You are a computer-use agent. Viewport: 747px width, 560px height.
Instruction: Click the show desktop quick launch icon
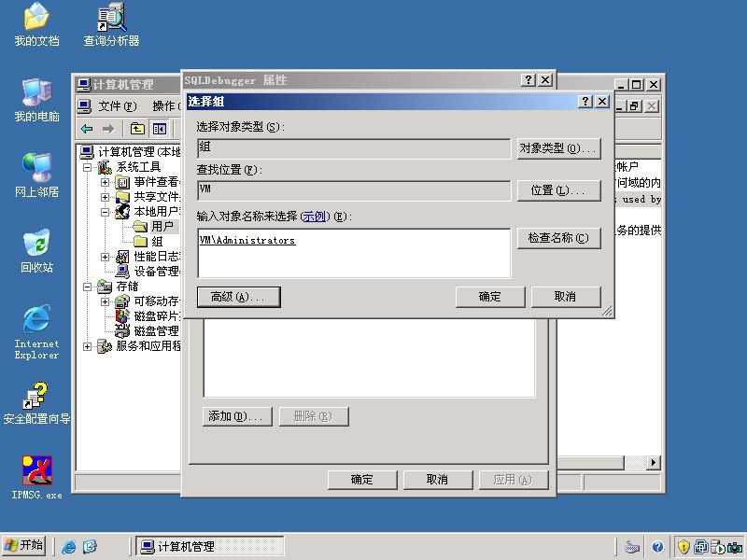coord(90,546)
